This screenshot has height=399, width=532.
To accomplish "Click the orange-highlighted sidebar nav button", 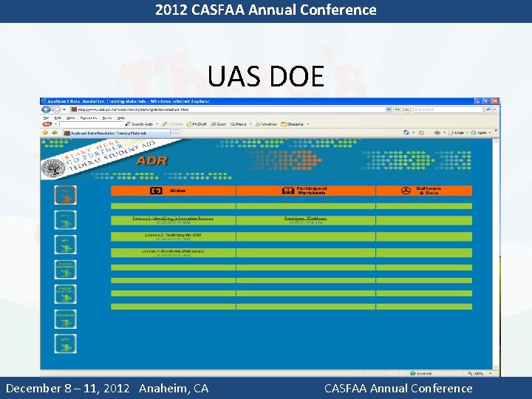I will (x=65, y=195).
